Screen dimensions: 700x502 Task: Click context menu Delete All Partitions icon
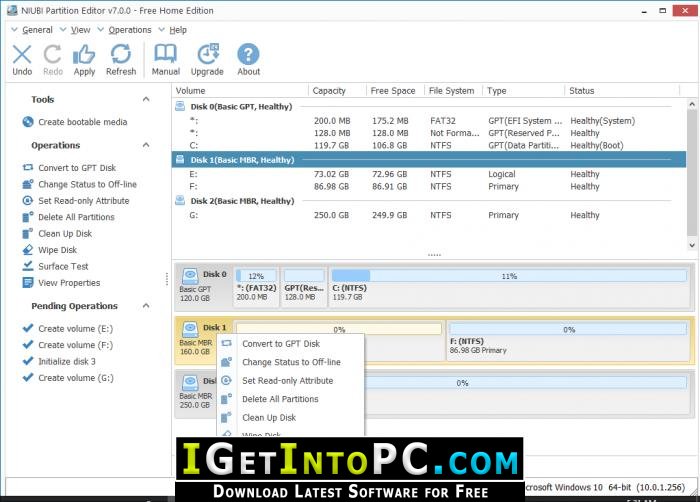(x=226, y=399)
